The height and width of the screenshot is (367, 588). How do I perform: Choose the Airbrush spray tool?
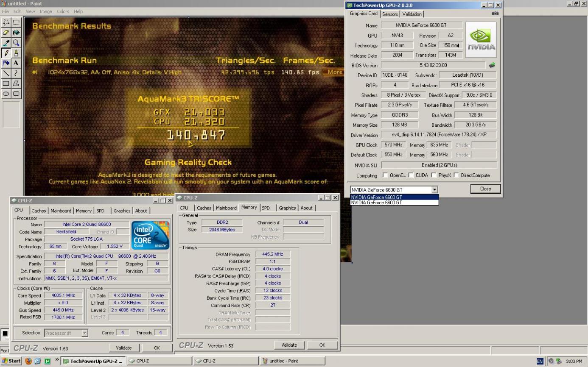[x=6, y=63]
